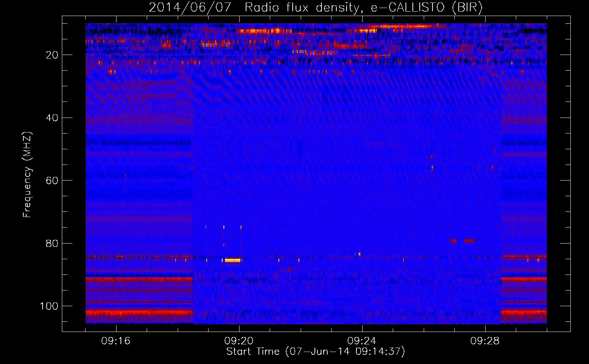
Task: Click the 40 frequency tick label
Action: 52,118
